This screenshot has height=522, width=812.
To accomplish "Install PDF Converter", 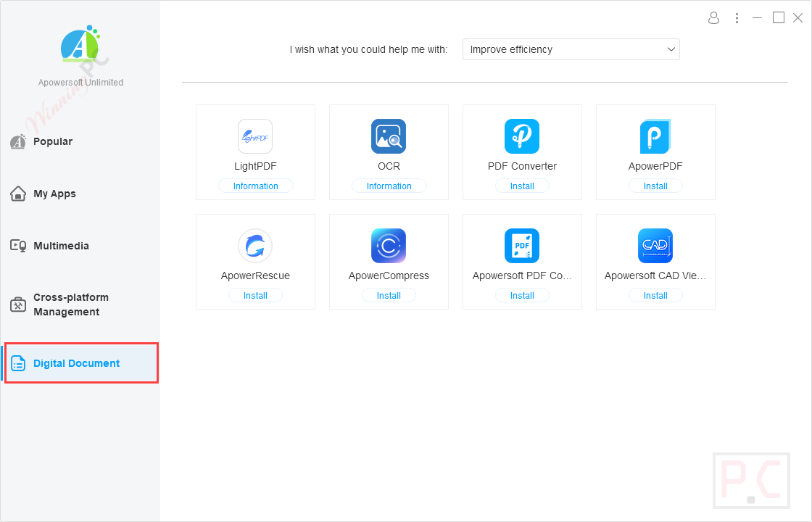I will pos(522,186).
